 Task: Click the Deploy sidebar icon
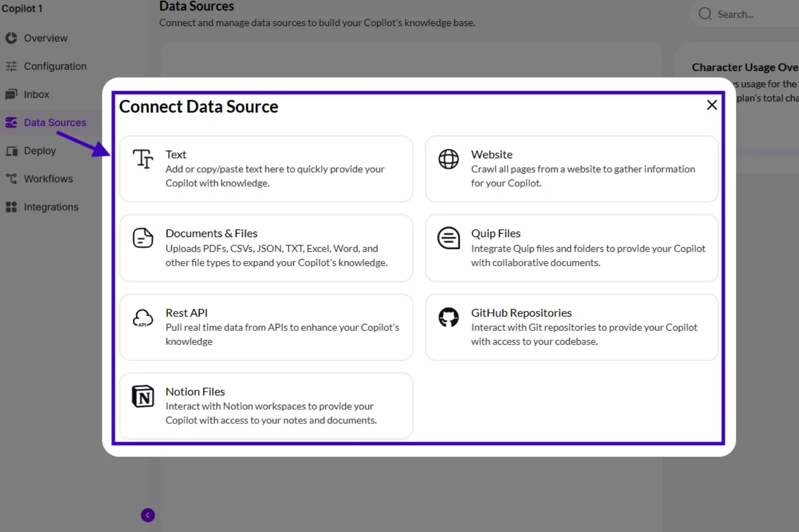(x=11, y=151)
